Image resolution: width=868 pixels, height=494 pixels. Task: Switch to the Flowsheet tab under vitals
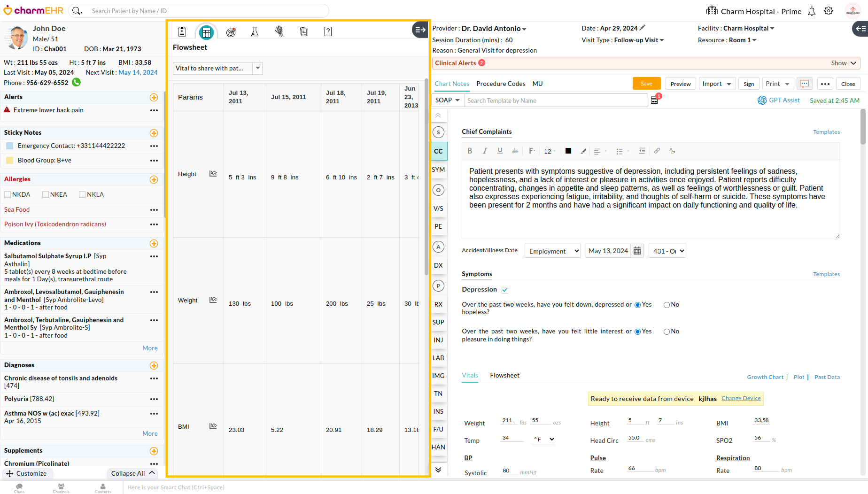pyautogui.click(x=504, y=375)
